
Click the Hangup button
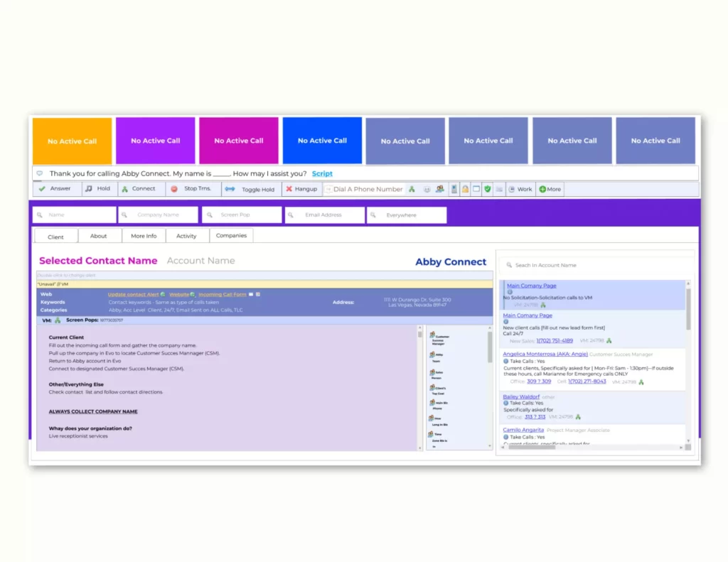coord(301,189)
